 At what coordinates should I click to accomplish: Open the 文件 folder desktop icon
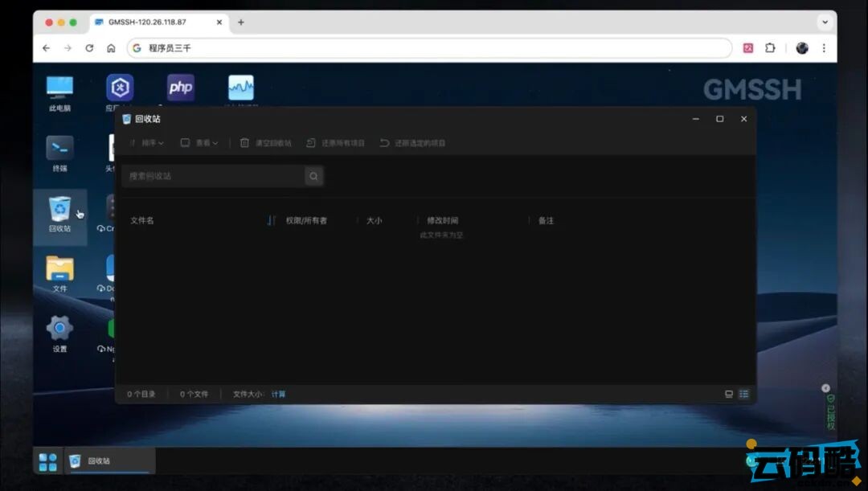[59, 269]
